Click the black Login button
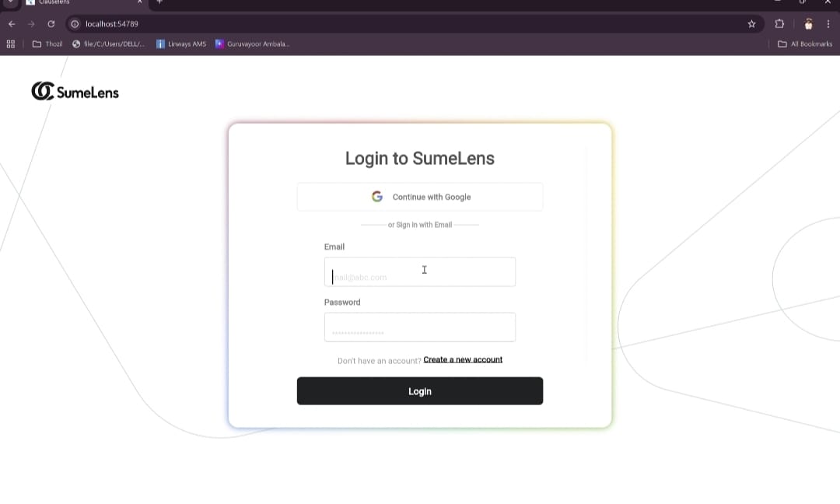This screenshot has height=504, width=840. tap(420, 391)
